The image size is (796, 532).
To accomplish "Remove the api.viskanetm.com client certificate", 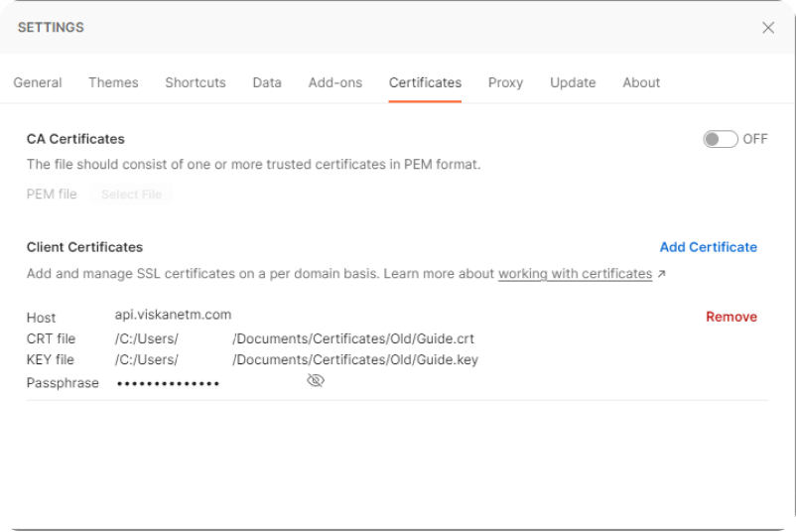I will [730, 317].
